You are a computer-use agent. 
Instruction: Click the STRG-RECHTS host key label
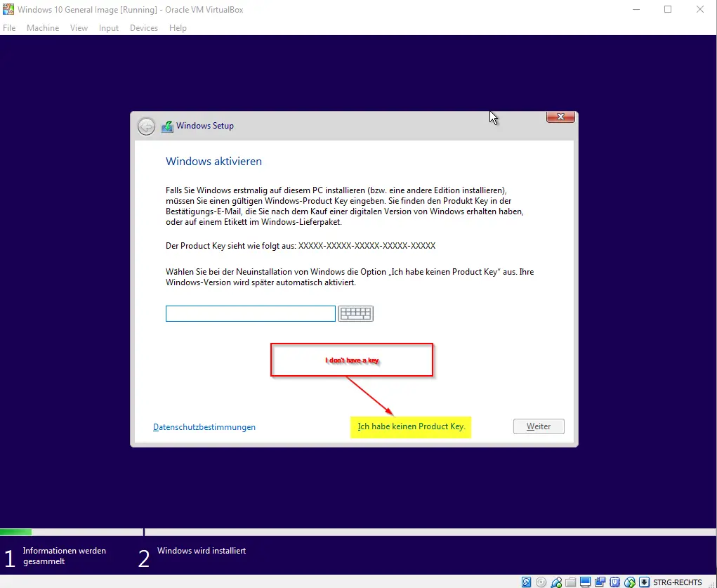[677, 582]
